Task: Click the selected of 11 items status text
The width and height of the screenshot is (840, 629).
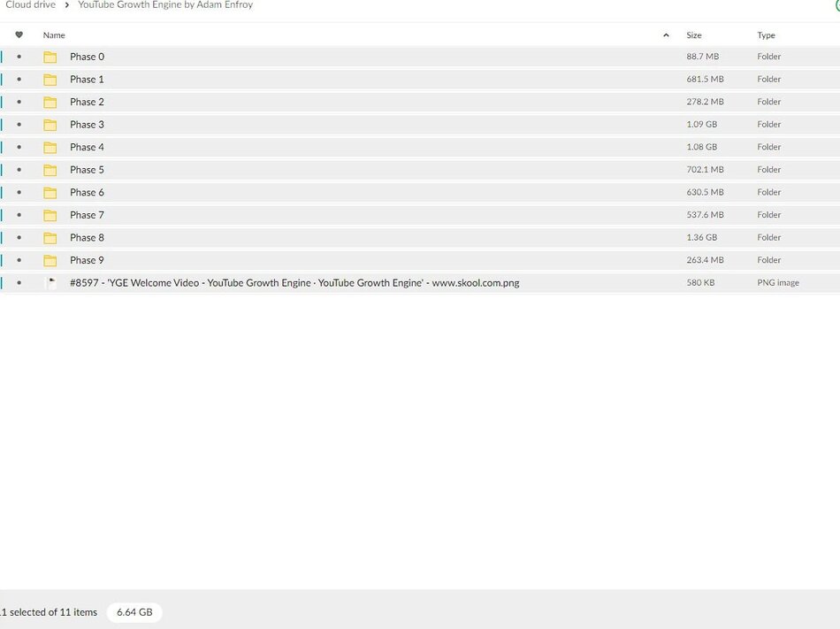Action: pos(49,612)
